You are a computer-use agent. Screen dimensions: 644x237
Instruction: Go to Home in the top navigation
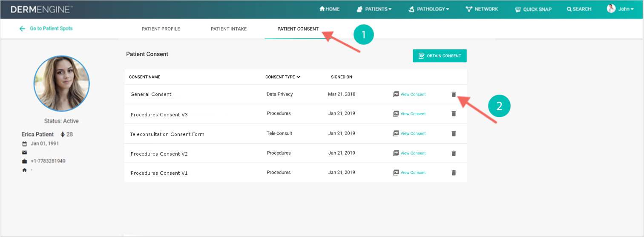(x=329, y=9)
